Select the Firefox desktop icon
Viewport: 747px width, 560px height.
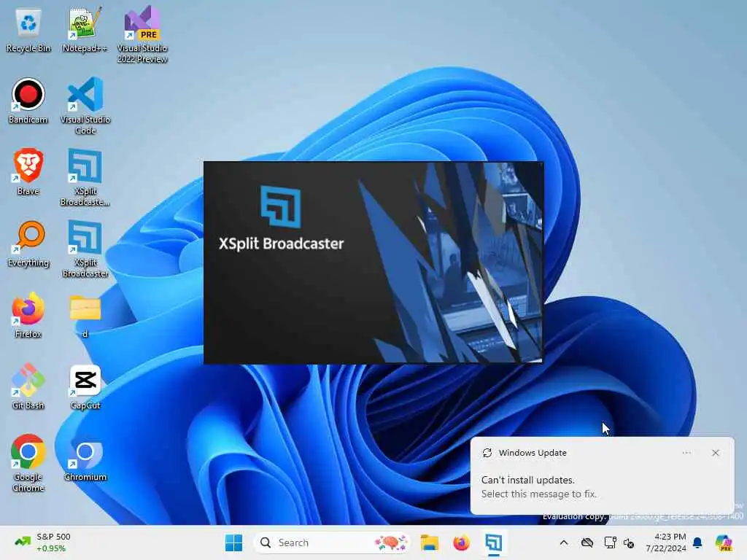pyautogui.click(x=28, y=315)
